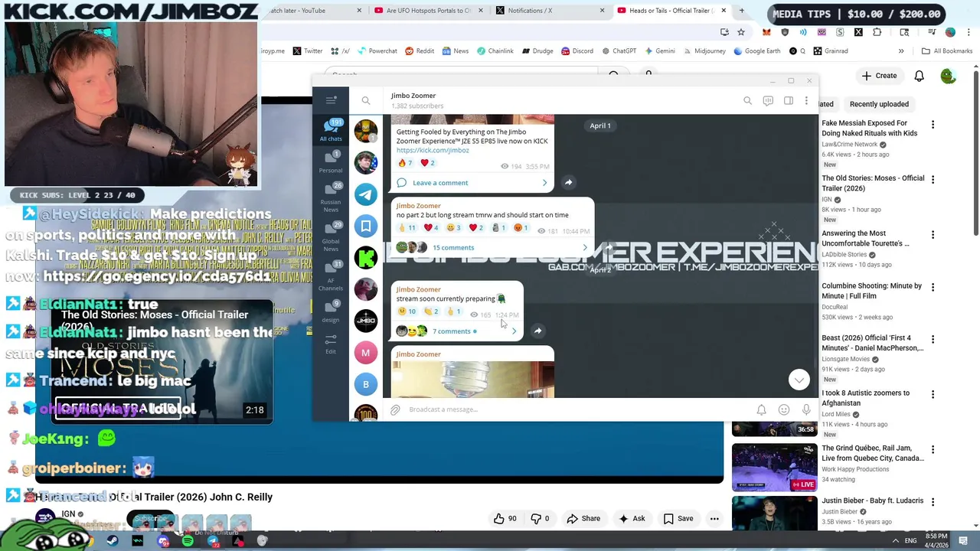Open The Grind Québec live stream thumbnail
Viewport: 980px width, 551px height.
point(774,467)
